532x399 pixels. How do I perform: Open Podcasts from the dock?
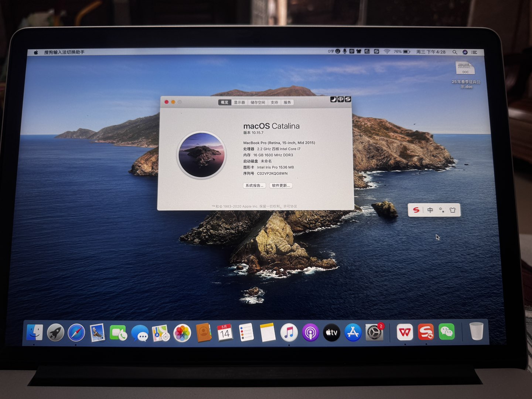[x=310, y=332]
